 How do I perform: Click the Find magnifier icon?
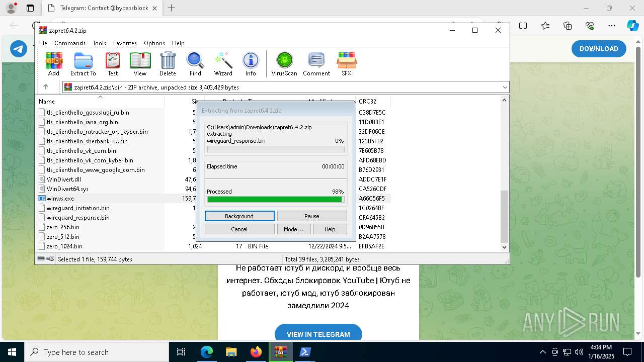[x=195, y=64]
